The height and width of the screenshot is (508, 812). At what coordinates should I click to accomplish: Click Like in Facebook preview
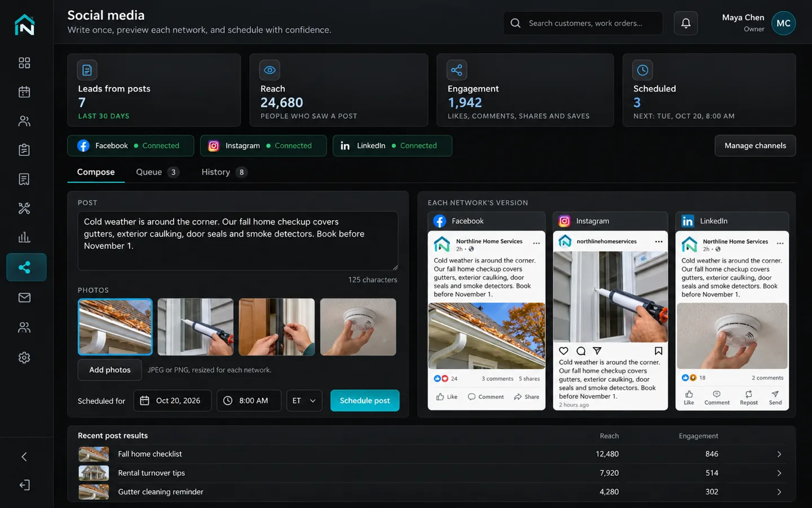447,397
